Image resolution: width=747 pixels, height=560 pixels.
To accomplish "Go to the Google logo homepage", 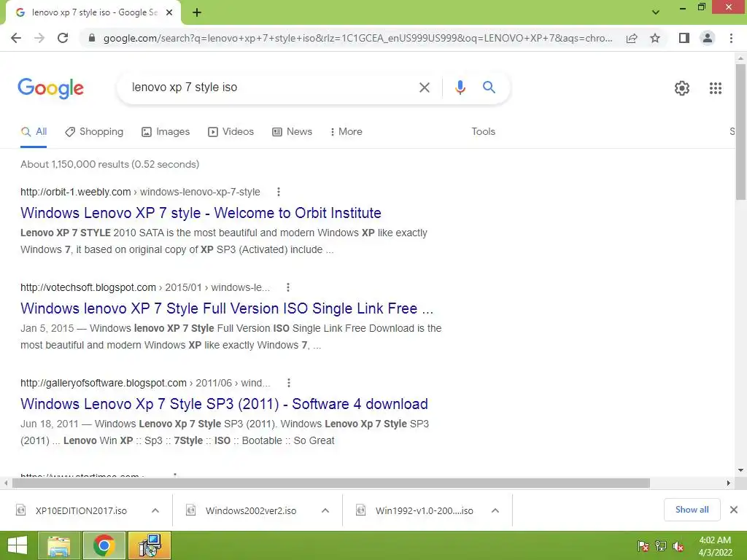I will coord(50,88).
